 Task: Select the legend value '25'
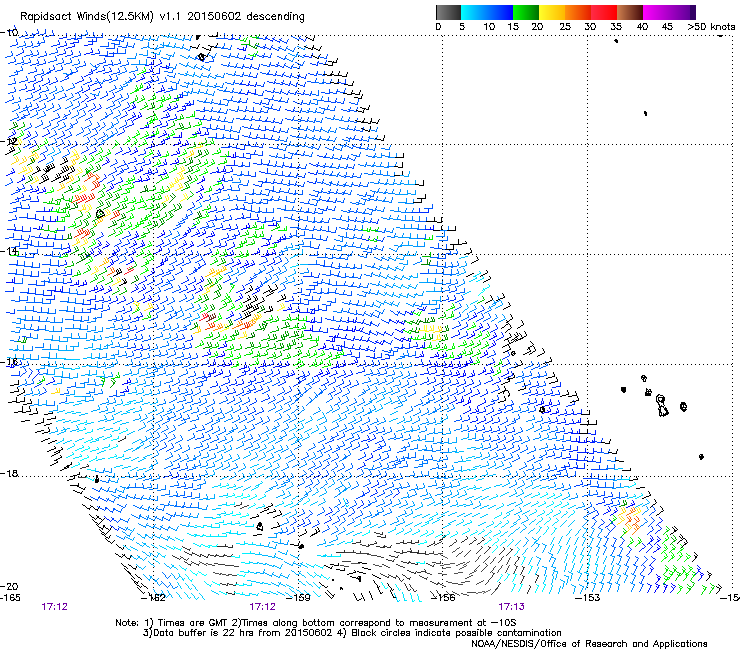[565, 27]
